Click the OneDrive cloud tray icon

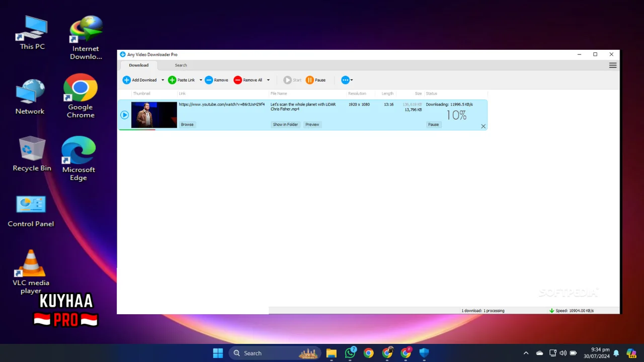click(x=540, y=353)
